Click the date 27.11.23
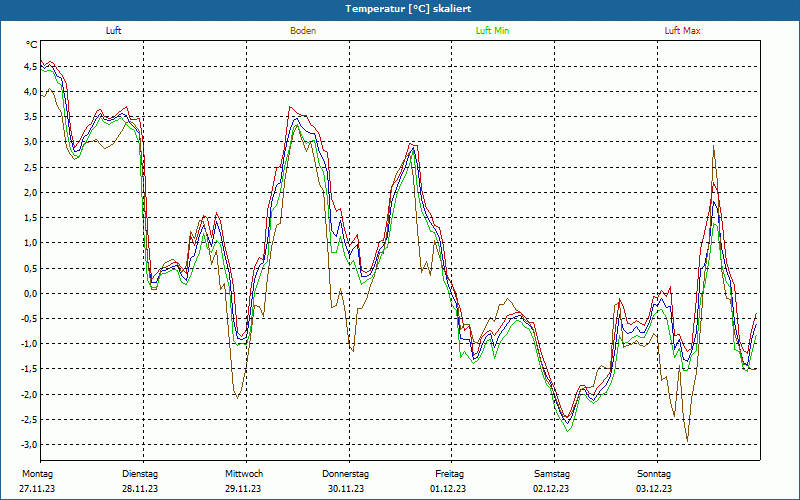Screen dimensions: 800x500 coord(37,489)
